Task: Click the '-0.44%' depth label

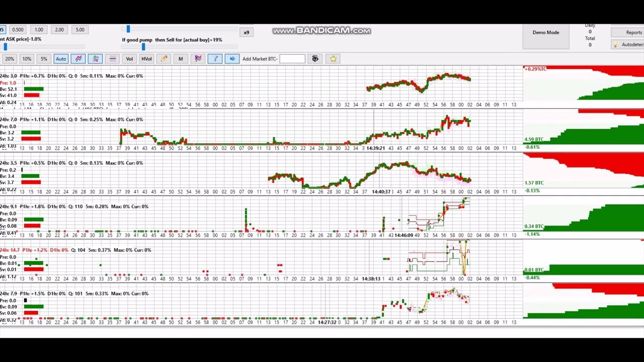Action: tap(532, 278)
